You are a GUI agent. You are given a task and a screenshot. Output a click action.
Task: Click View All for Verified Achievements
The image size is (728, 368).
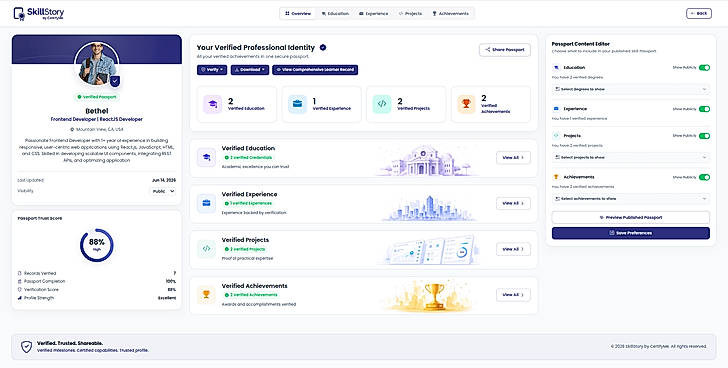coord(513,295)
